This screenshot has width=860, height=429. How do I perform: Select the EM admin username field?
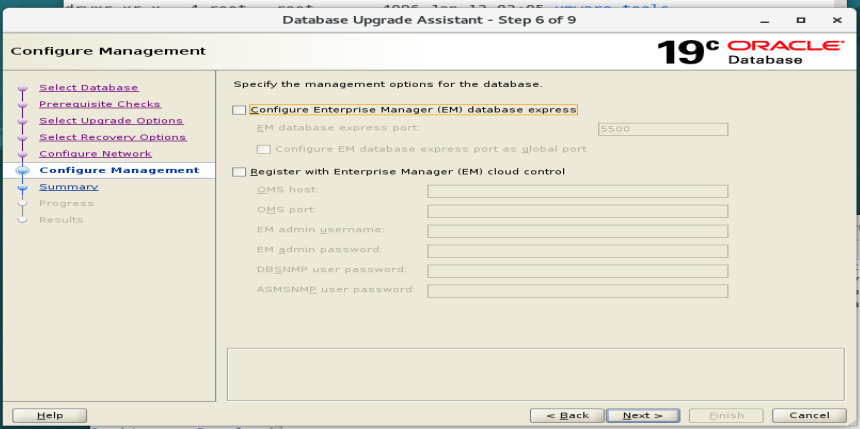coord(578,231)
